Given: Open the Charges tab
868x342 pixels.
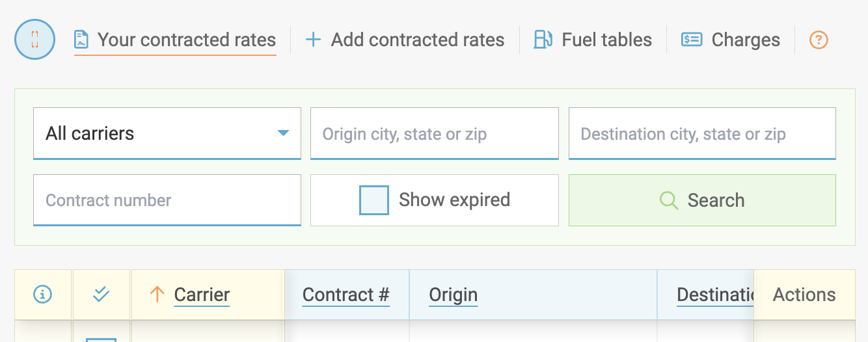Looking at the screenshot, I should tap(746, 40).
